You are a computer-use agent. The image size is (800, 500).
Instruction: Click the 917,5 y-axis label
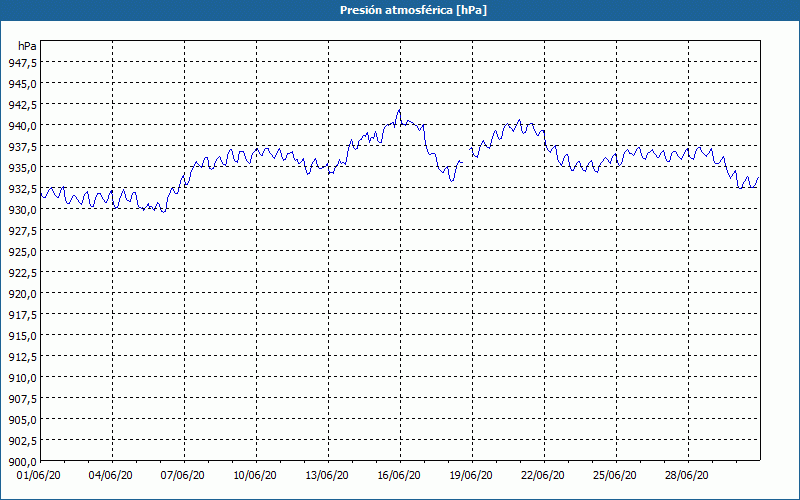[x=22, y=314]
